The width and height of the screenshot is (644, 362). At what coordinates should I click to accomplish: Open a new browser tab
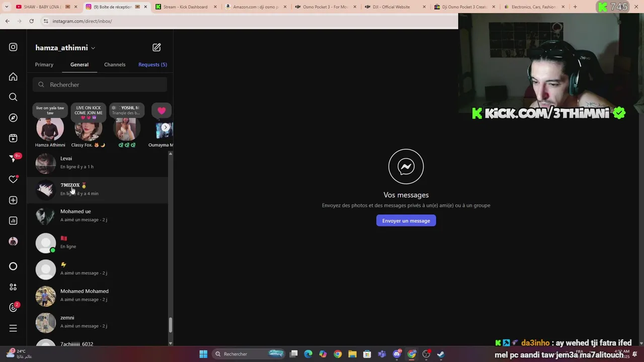point(575,7)
